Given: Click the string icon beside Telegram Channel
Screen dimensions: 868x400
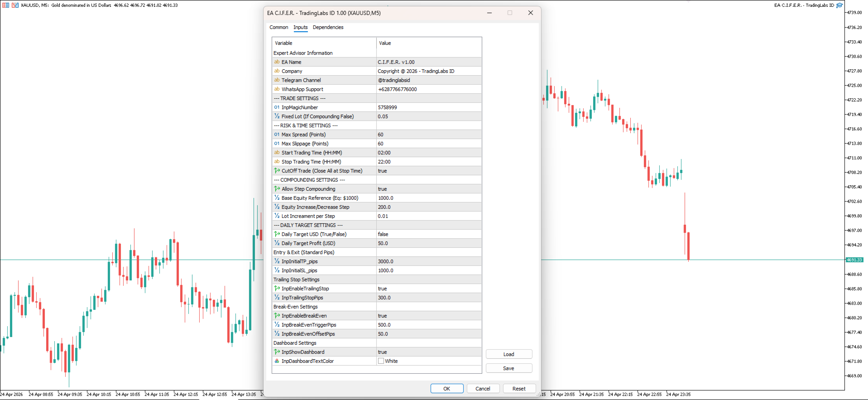Looking at the screenshot, I should 277,80.
